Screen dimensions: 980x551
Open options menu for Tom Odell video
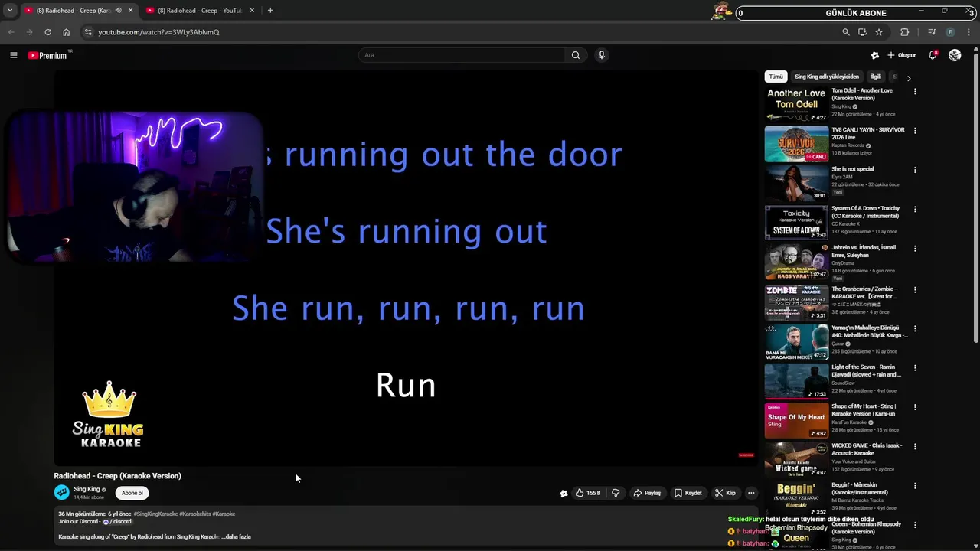coord(915,91)
